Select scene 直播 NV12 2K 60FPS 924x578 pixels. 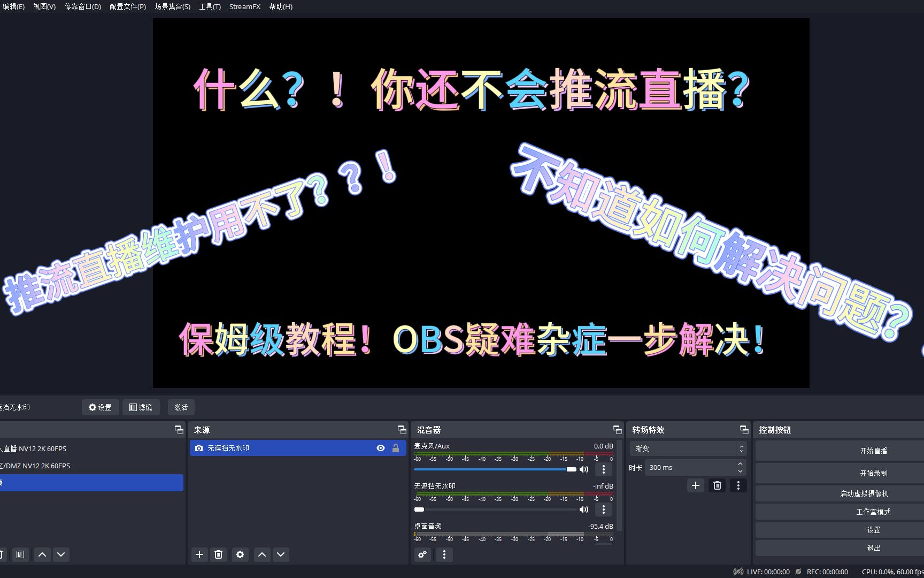click(x=91, y=448)
